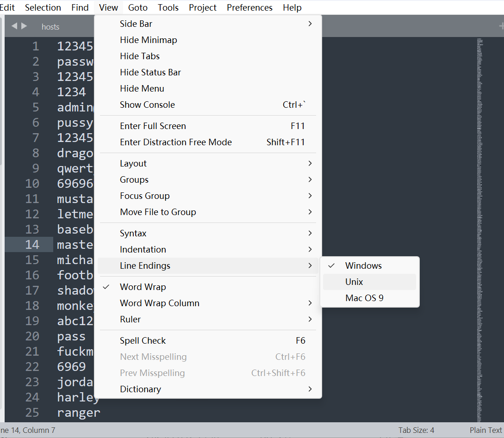
Task: Expand Word Wrap Column submenu
Action: (208, 303)
